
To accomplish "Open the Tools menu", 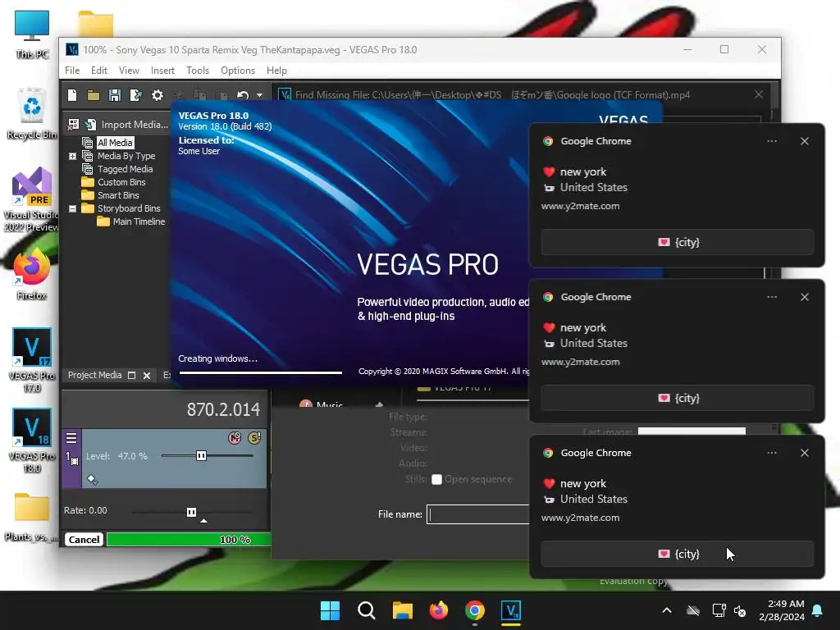I will [x=198, y=71].
